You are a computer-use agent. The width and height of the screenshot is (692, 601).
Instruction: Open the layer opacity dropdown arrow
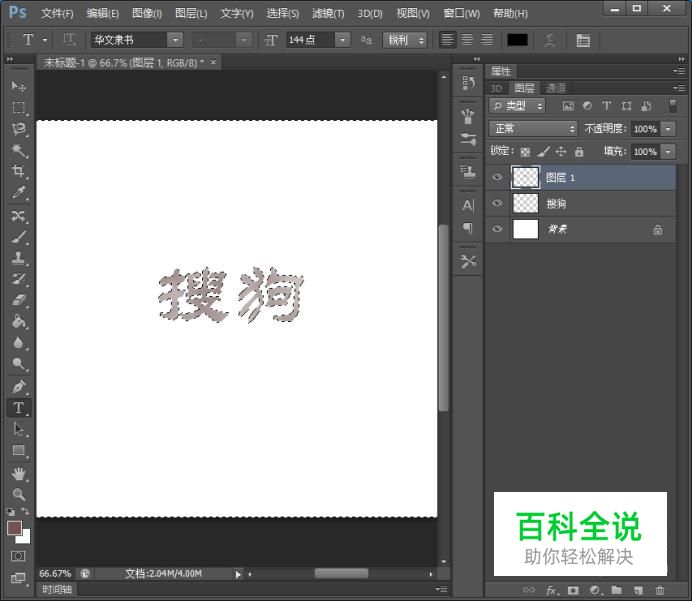point(668,129)
